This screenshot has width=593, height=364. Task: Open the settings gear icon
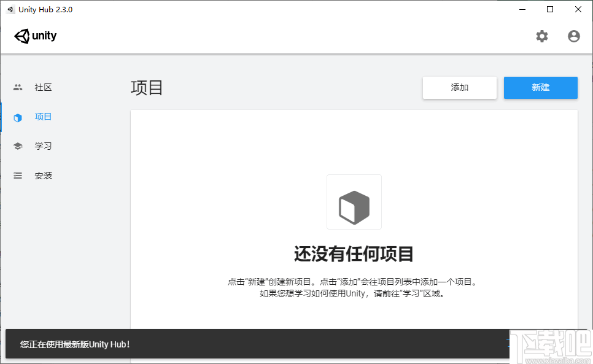point(542,36)
